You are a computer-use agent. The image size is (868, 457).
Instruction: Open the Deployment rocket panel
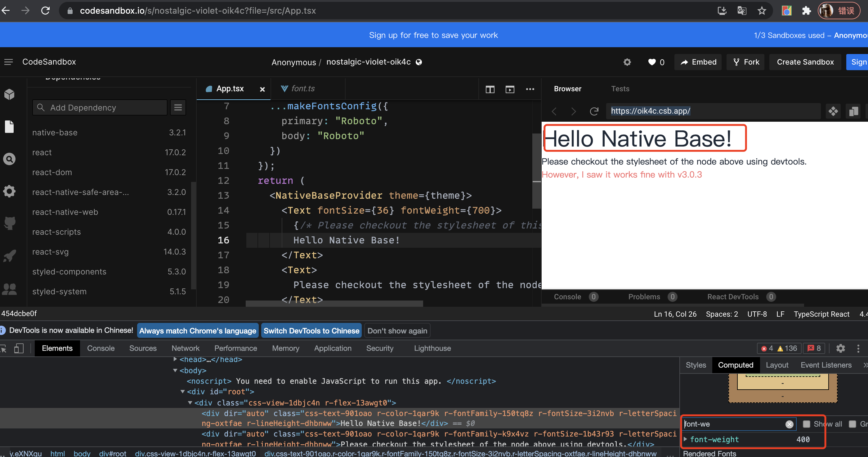(9, 256)
